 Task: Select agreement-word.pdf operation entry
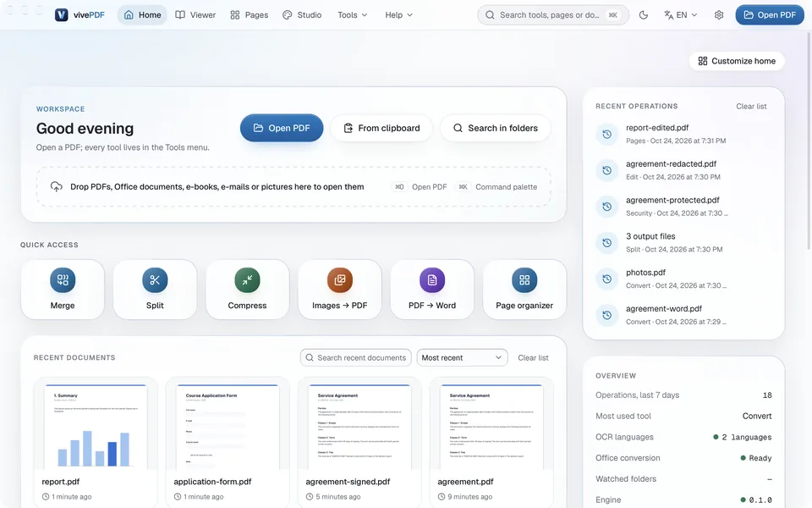coord(683,315)
